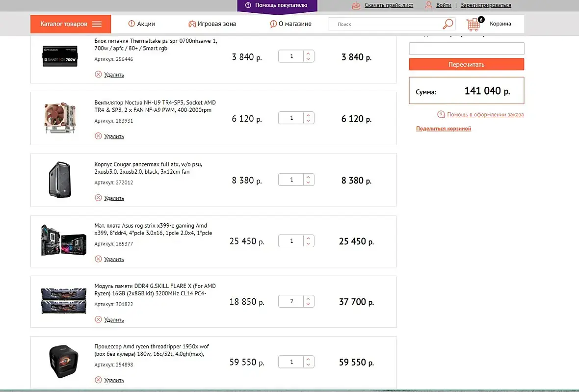Viewport: 579px width, 392px height.
Task: Open the Thermaltake power supply thumbnail
Action: pyautogui.click(x=60, y=56)
